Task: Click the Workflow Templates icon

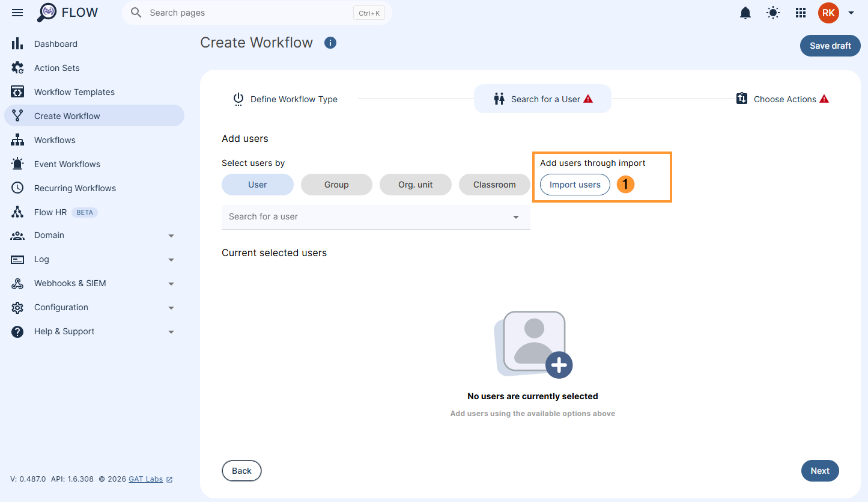Action: click(17, 92)
